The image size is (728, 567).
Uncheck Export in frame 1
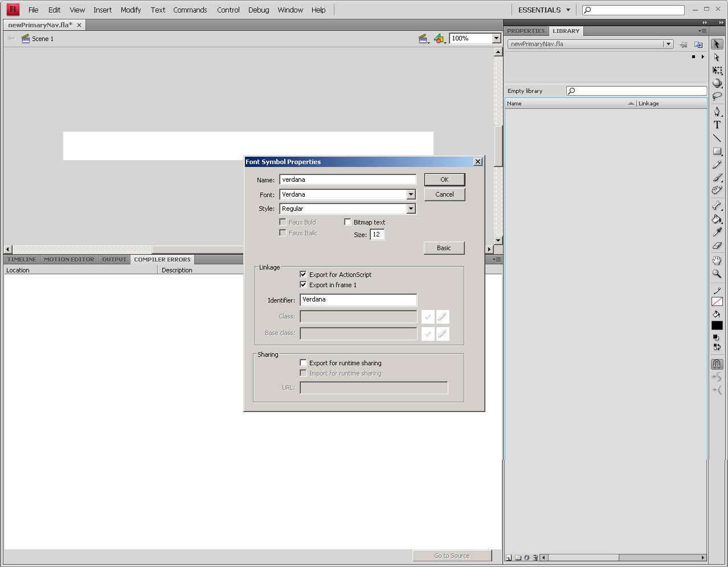(x=303, y=284)
